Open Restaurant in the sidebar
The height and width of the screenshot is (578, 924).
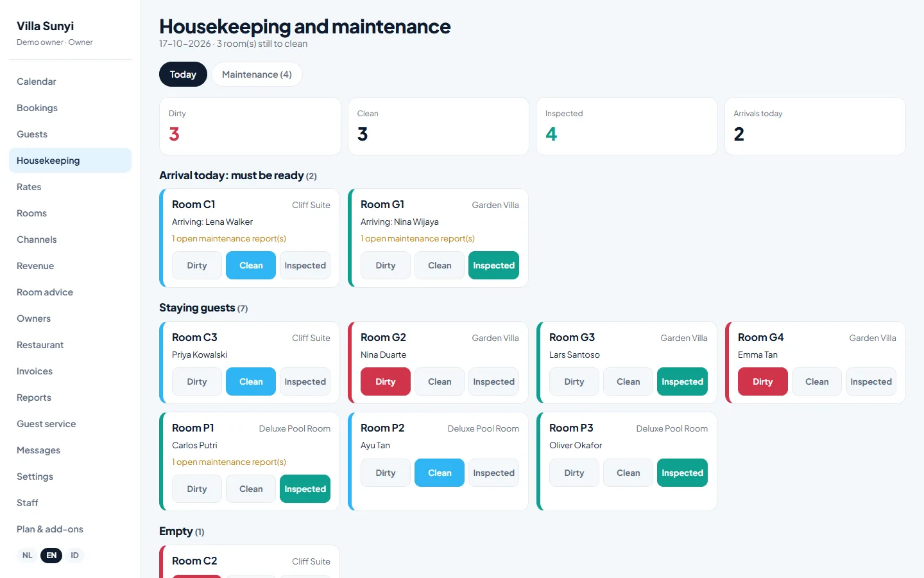(x=70, y=345)
